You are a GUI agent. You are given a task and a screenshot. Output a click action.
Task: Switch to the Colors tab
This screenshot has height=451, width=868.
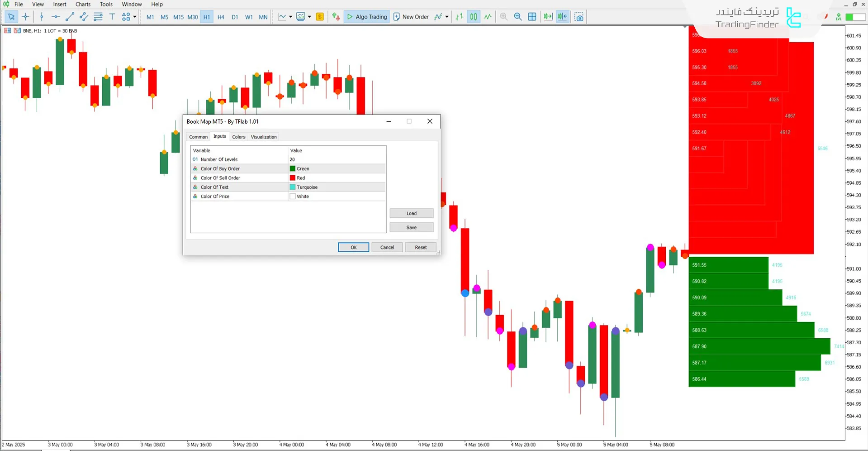coord(238,137)
